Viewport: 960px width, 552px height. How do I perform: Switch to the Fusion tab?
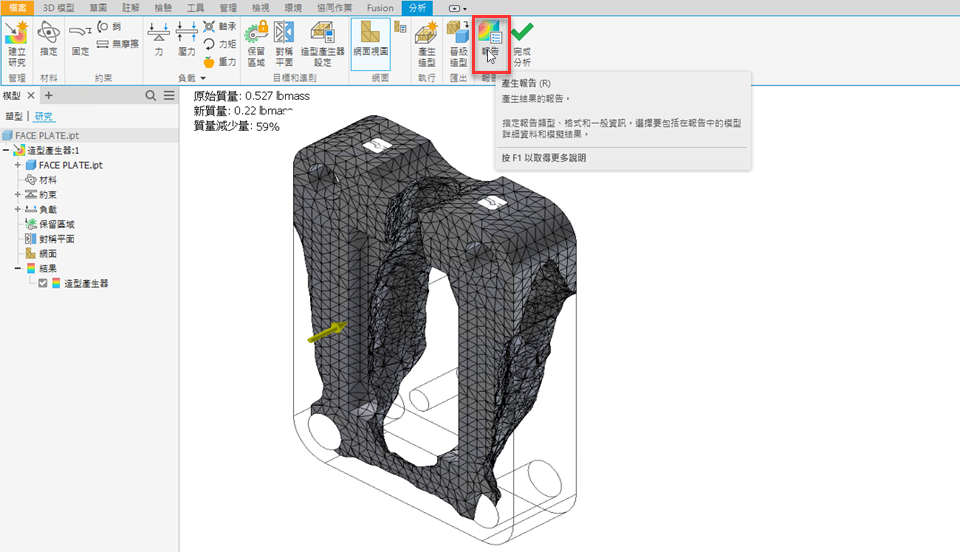(x=380, y=8)
